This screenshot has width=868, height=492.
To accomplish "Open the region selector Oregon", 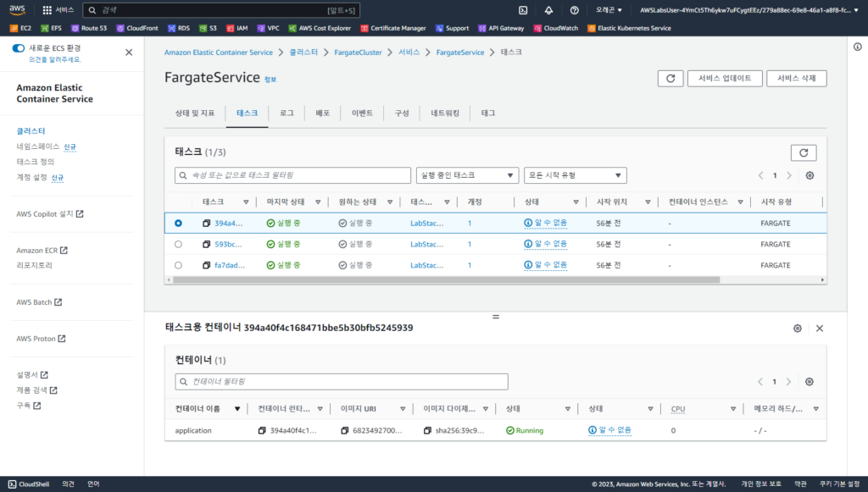I will click(x=609, y=10).
